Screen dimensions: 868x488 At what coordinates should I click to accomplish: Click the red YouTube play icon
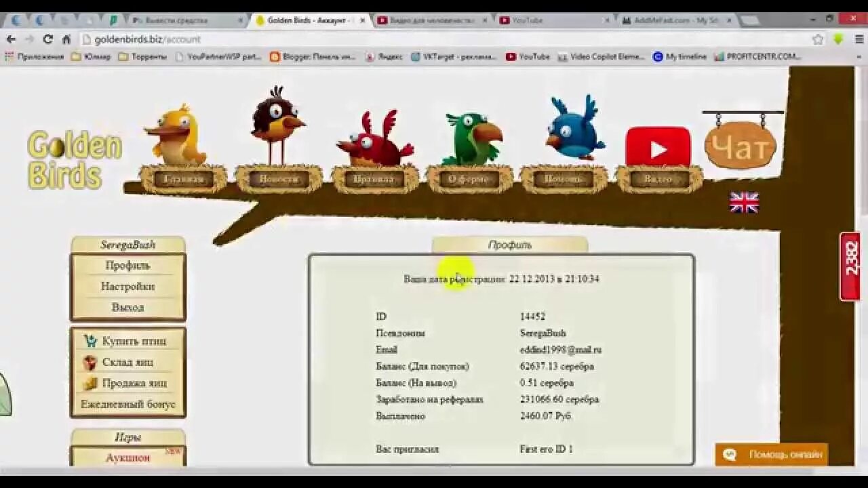pyautogui.click(x=658, y=147)
